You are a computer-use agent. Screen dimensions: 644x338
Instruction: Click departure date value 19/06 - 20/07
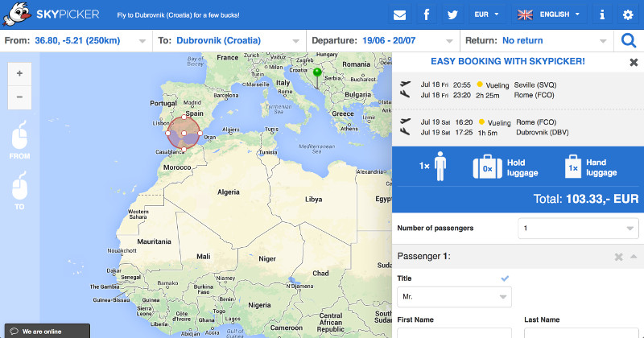click(x=389, y=41)
